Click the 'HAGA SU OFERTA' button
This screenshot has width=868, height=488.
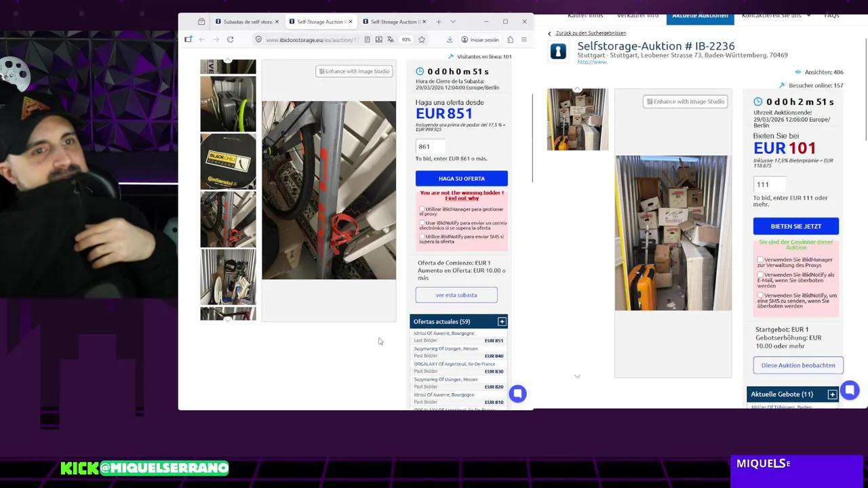point(461,178)
